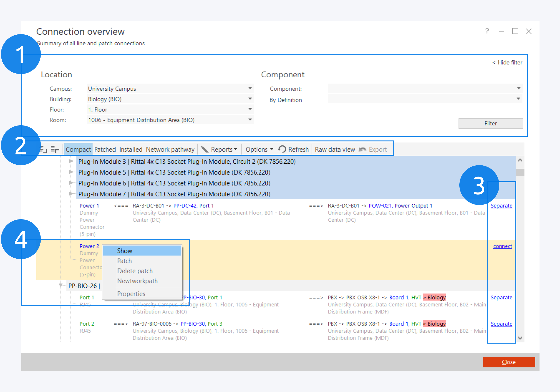The image size is (560, 392).
Task: Click the Export arrow icon
Action: [362, 149]
